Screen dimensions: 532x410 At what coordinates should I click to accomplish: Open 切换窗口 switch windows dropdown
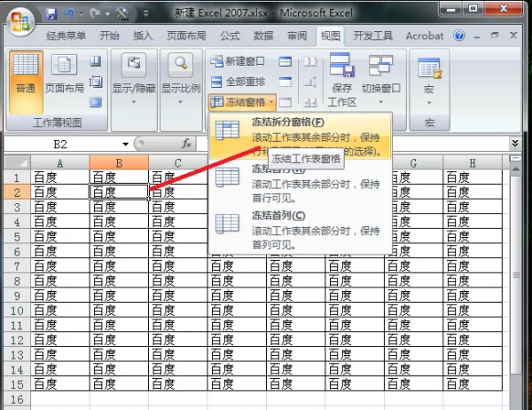(x=380, y=80)
